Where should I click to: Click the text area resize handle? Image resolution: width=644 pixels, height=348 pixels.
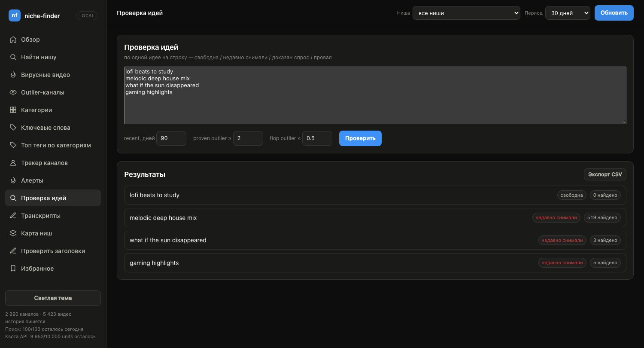click(x=623, y=121)
